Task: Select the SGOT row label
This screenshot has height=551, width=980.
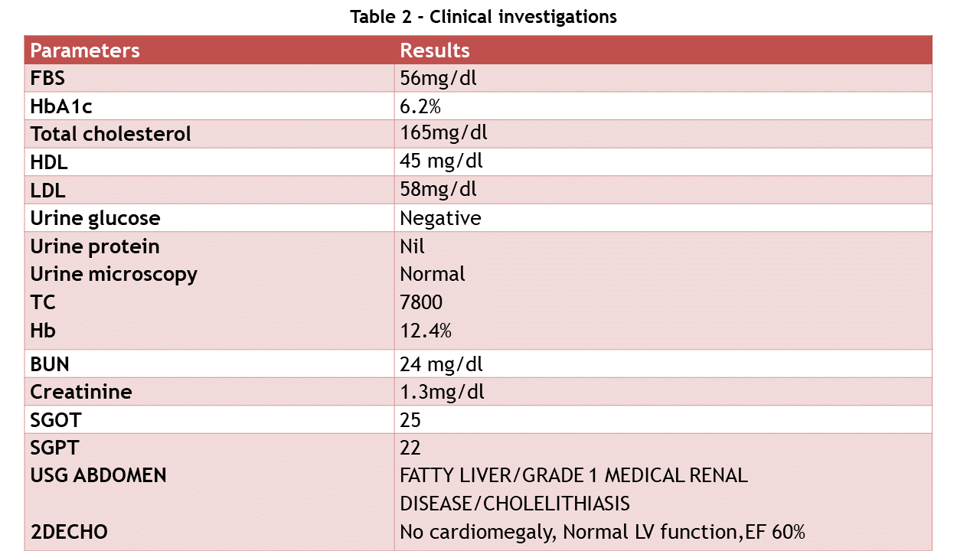Action: 55,420
